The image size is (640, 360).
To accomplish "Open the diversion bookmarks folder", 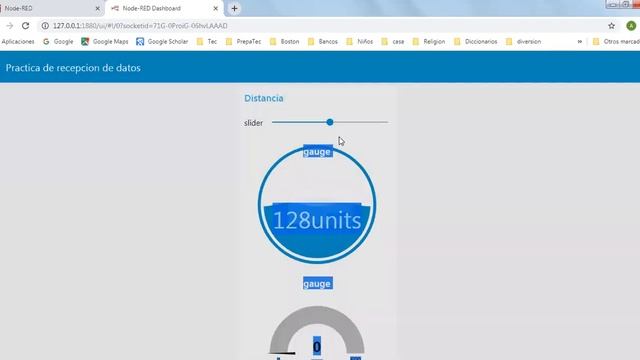I will [x=523, y=42].
